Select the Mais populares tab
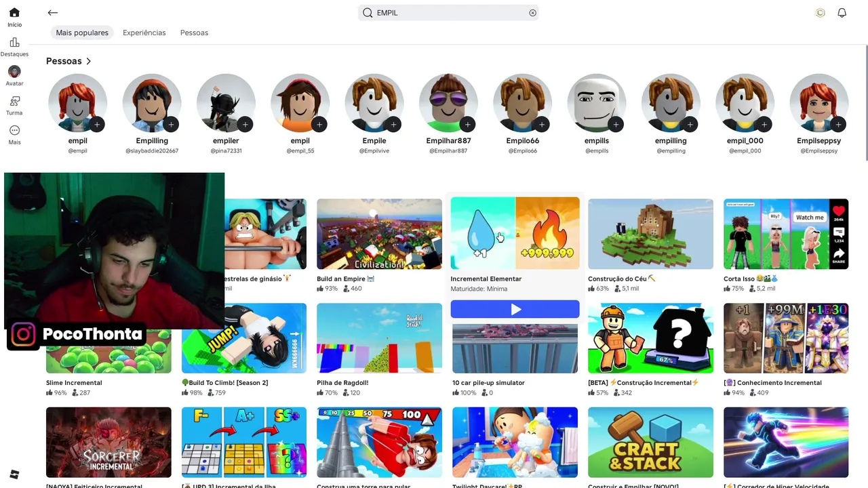The image size is (868, 488). (x=82, y=33)
